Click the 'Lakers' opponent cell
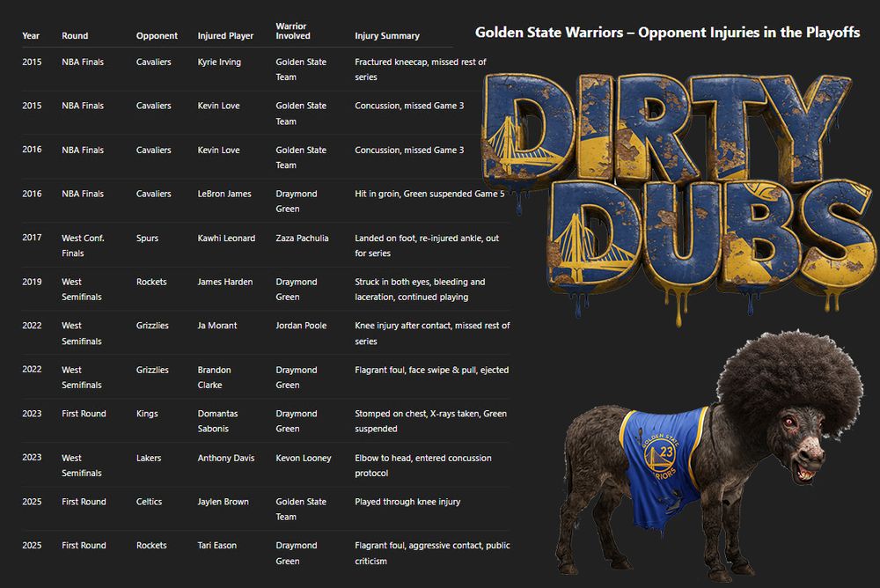 point(149,459)
